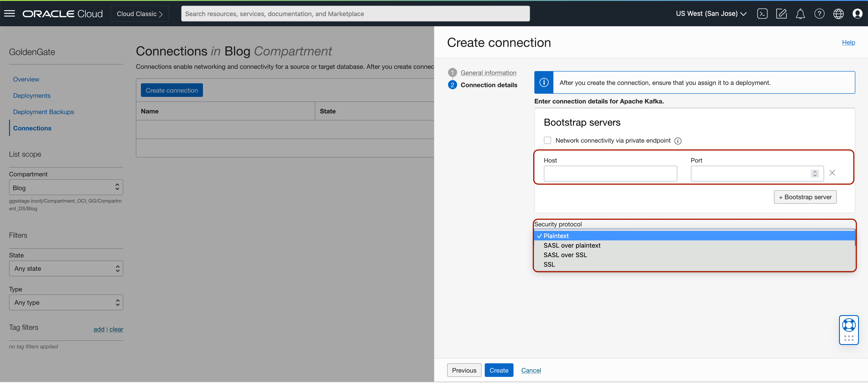
Task: Select the SSL security protocol option
Action: tap(549, 264)
